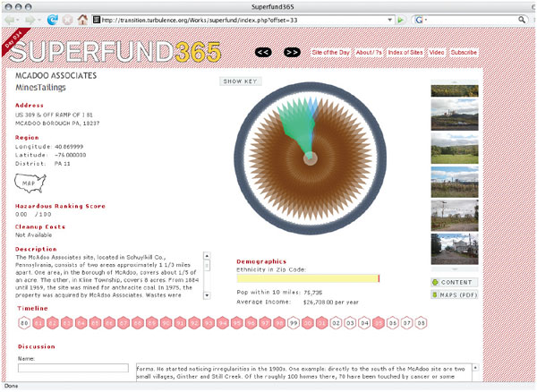Click the 'Hazardous Ranking Score' heading

[60, 206]
